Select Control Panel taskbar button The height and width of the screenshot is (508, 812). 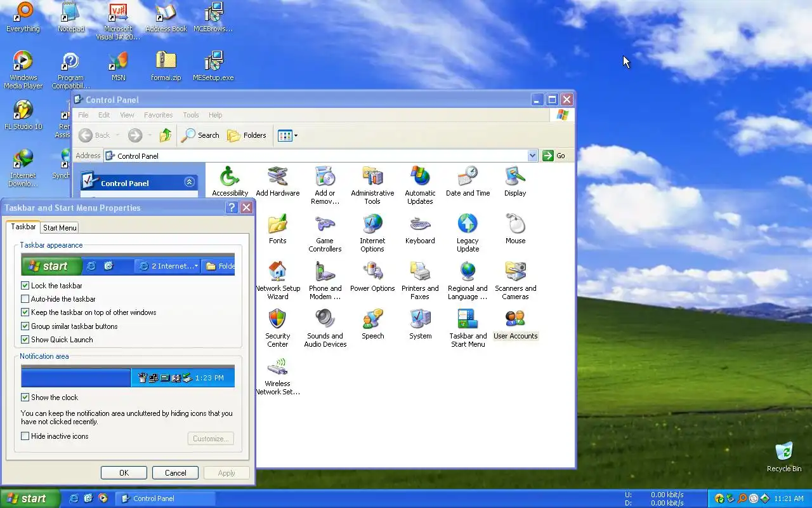point(166,498)
